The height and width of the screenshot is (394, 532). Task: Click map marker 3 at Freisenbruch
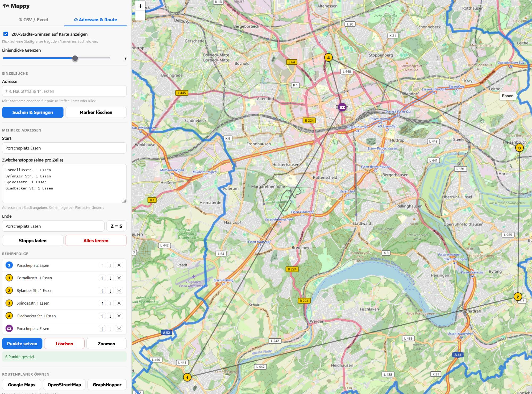519,148
